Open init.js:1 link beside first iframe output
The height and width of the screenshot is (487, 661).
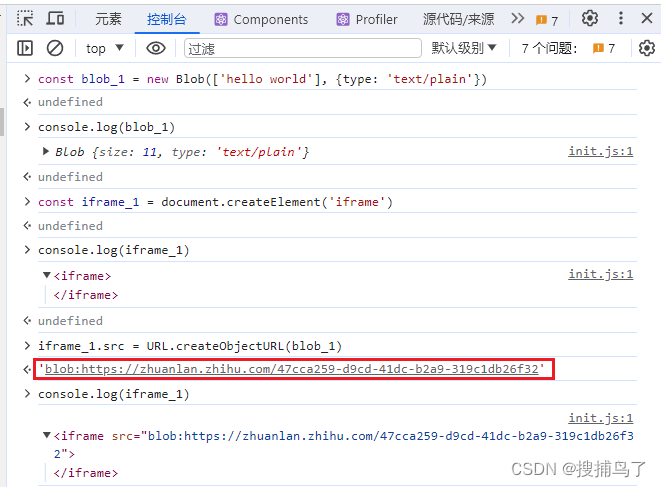point(601,274)
